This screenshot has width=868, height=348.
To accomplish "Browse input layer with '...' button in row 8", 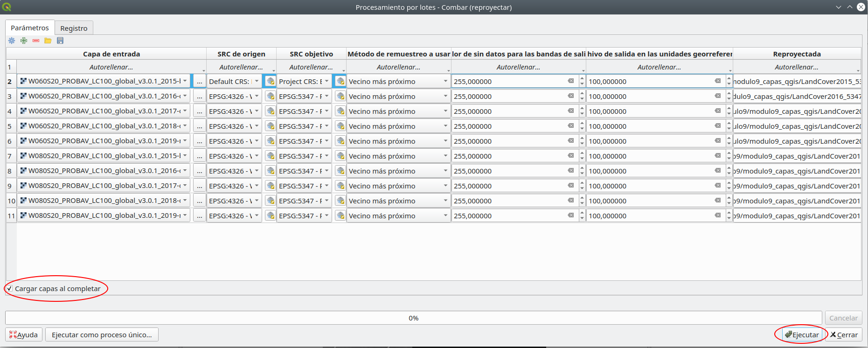I will coord(200,171).
